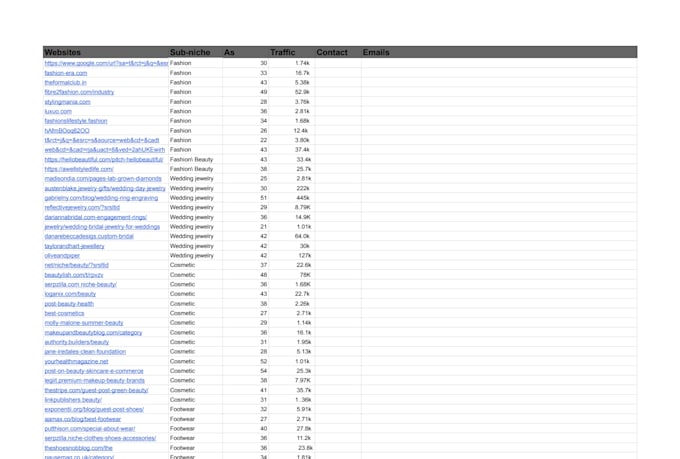Follow the stylingmania.com link
680x459 pixels.
(x=68, y=102)
